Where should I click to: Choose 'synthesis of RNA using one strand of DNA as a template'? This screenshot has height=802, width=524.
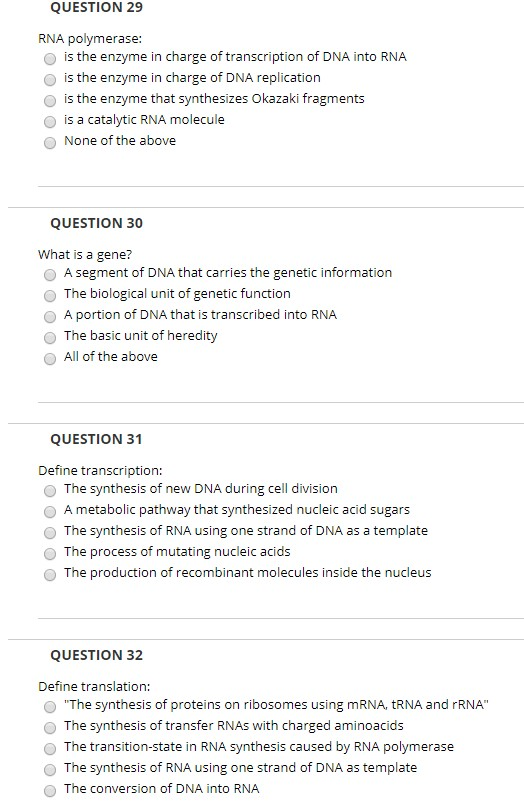coord(50,533)
